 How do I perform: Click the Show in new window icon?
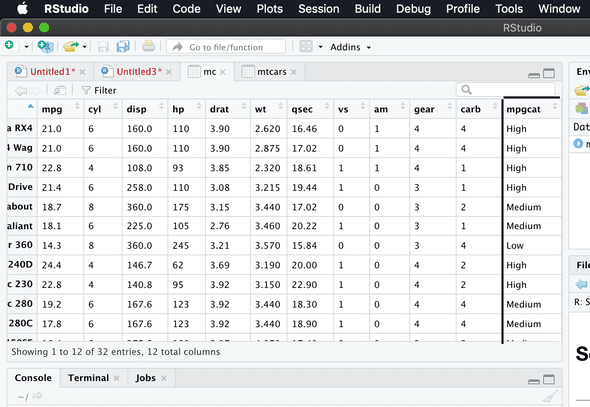tap(60, 90)
